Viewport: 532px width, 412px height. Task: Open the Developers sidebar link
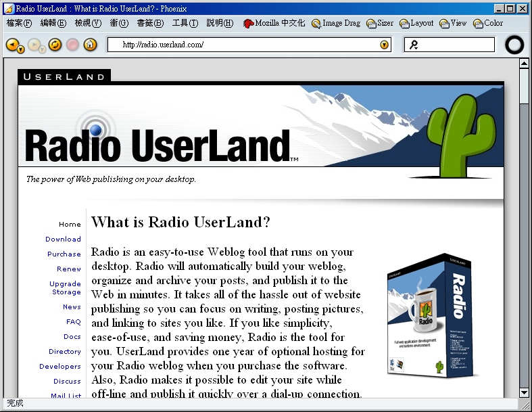click(60, 367)
